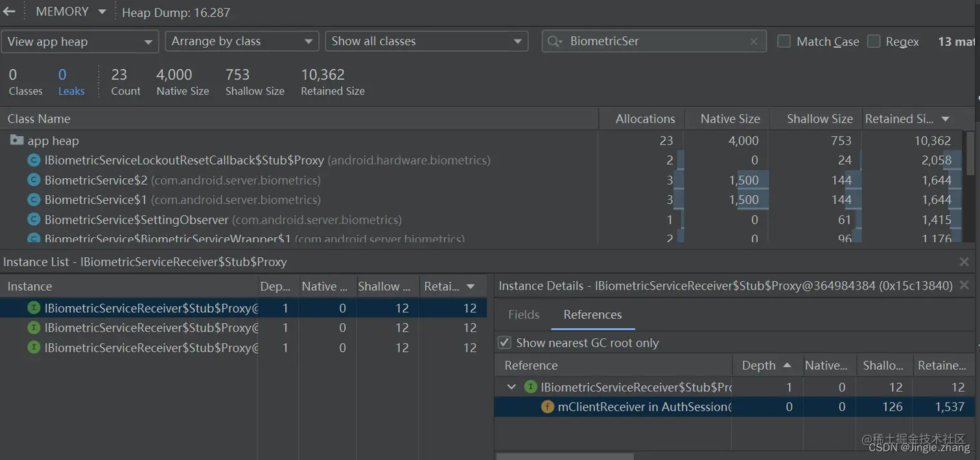Enable the Regex checkbox

click(x=874, y=41)
